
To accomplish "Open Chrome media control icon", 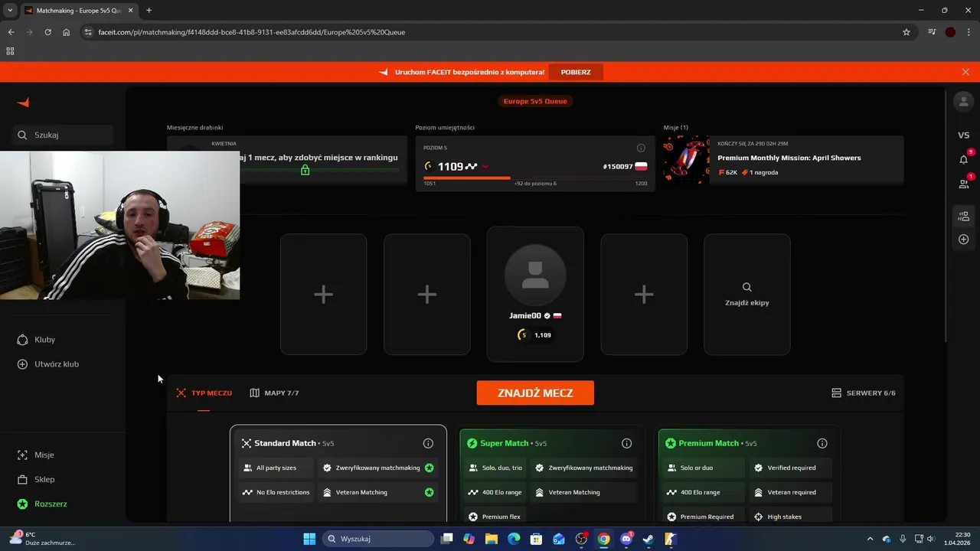I will 932,32.
